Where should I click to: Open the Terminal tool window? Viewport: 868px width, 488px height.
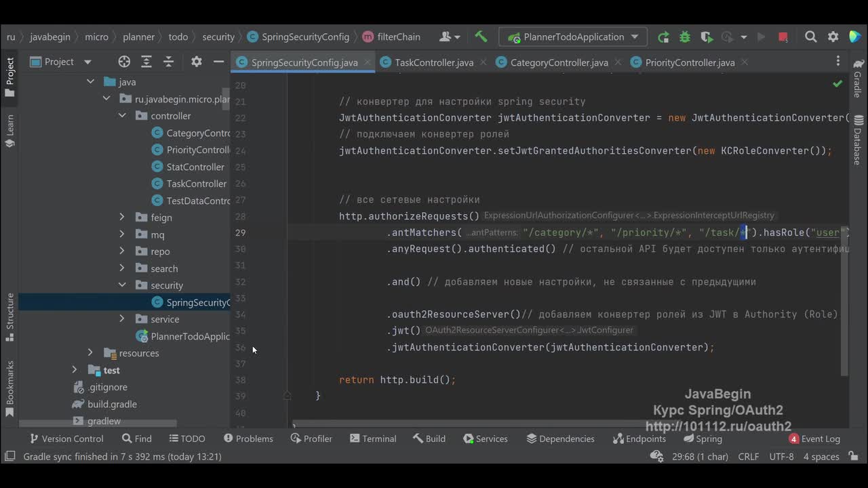[x=373, y=439]
